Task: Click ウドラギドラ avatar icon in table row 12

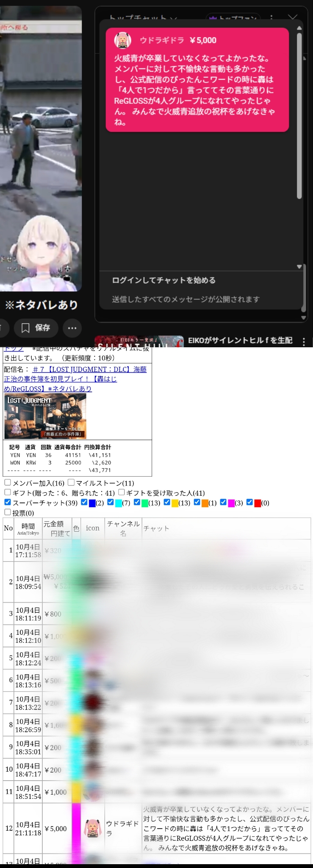Action: (x=93, y=828)
